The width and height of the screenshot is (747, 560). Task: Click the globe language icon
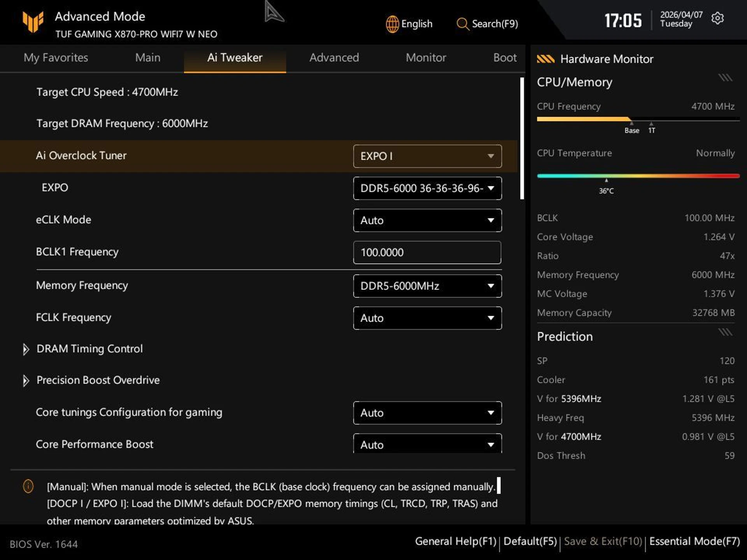click(x=392, y=24)
